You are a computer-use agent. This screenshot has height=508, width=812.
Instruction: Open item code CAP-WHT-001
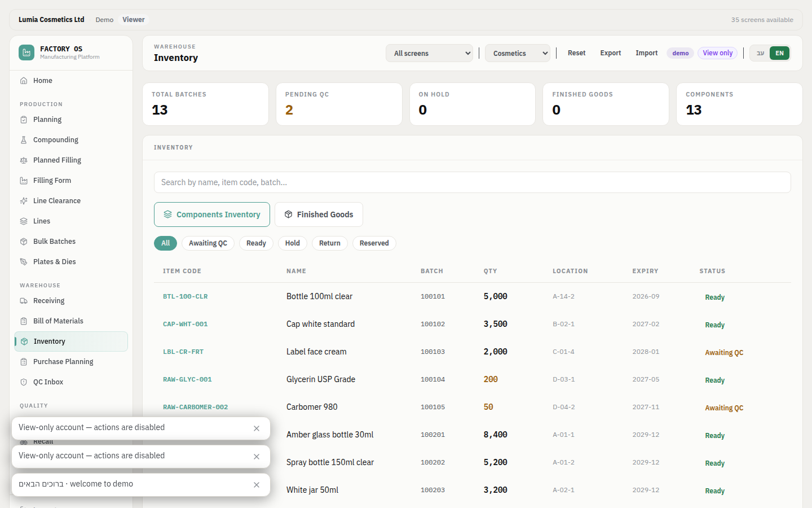(x=186, y=324)
